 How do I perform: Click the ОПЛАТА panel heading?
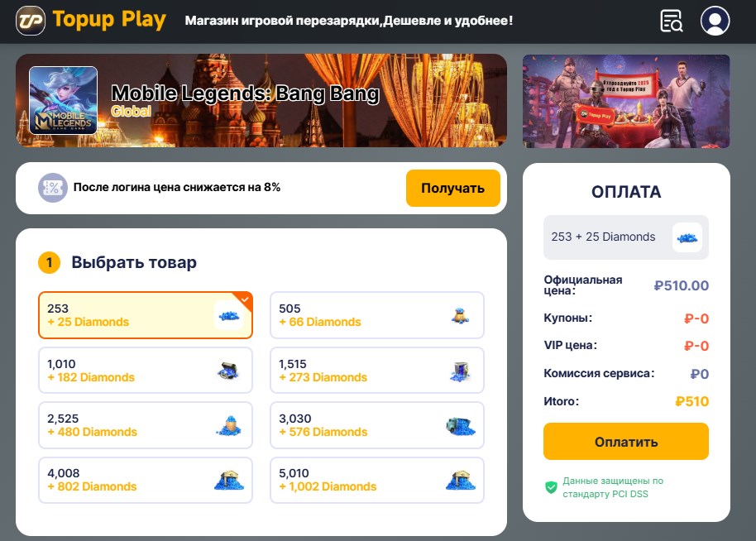626,192
